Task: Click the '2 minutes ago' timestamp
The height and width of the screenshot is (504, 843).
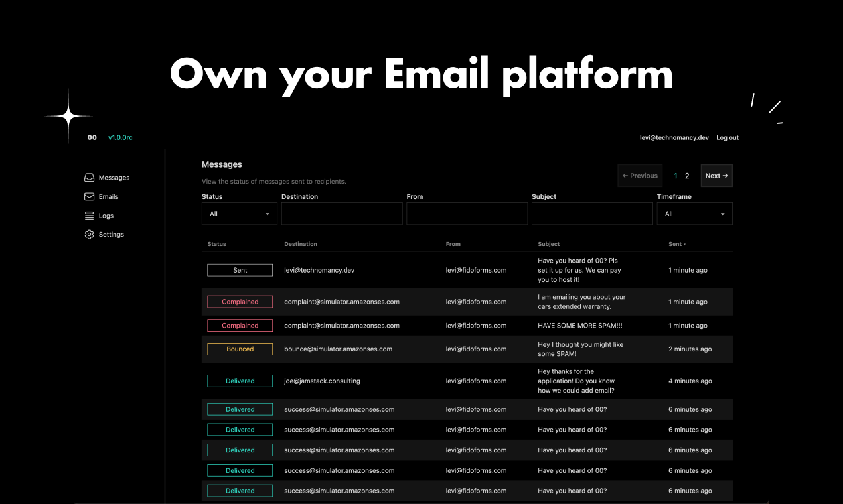Action: 690,349
